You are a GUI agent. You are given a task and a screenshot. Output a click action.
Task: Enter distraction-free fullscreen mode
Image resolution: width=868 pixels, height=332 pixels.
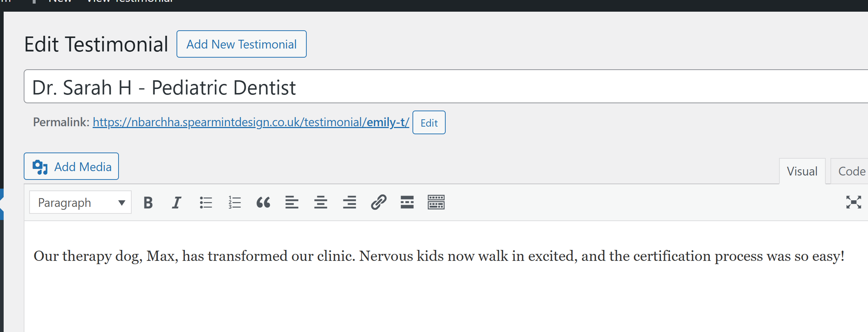pyautogui.click(x=853, y=202)
